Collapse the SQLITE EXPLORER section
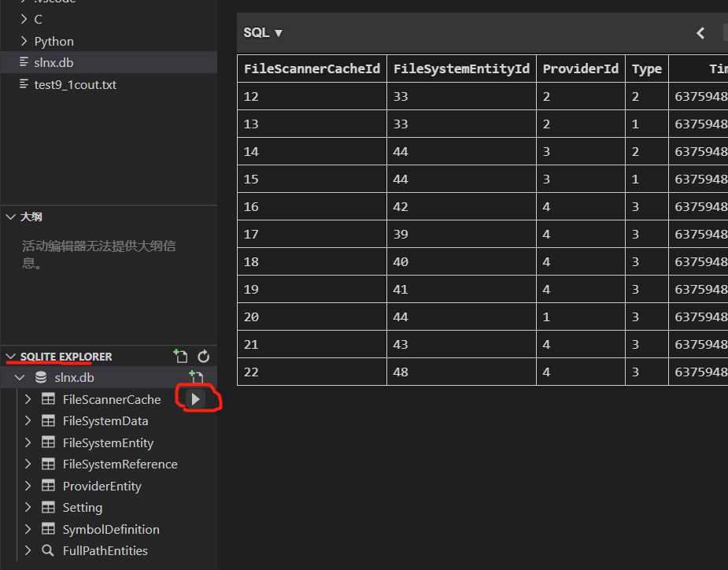The height and width of the screenshot is (570, 728). pos(11,357)
